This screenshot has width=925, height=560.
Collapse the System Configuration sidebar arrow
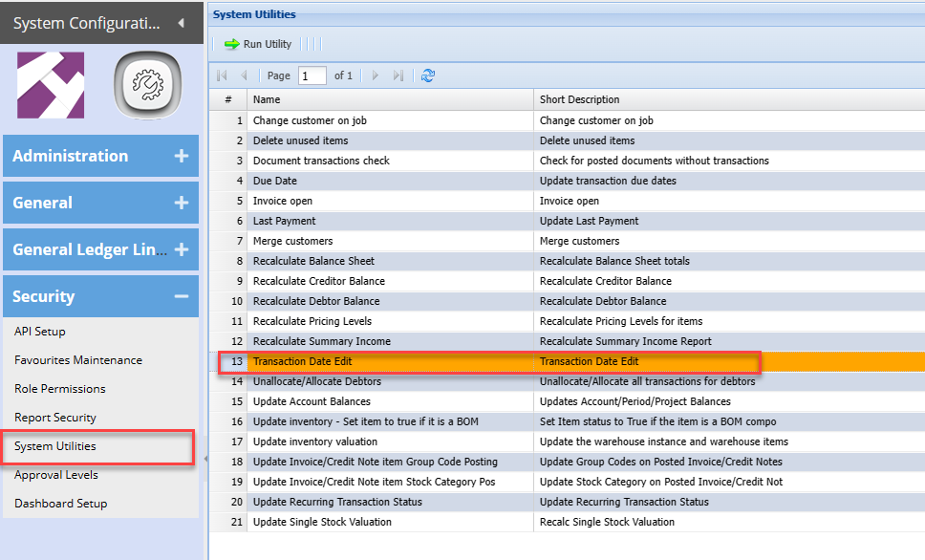(181, 23)
